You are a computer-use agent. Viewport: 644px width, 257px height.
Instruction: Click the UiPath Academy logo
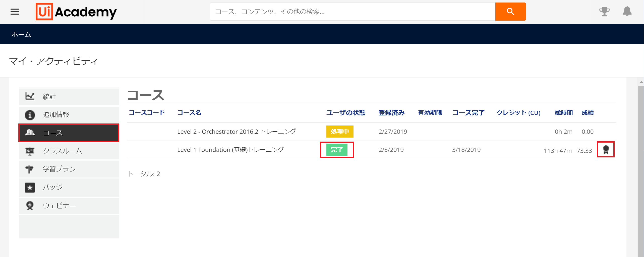[76, 12]
